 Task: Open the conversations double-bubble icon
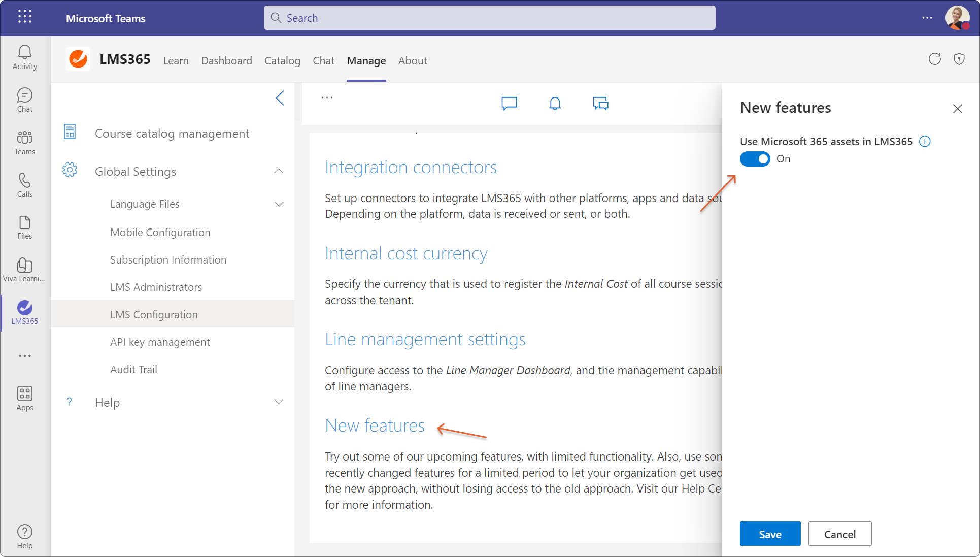601,104
